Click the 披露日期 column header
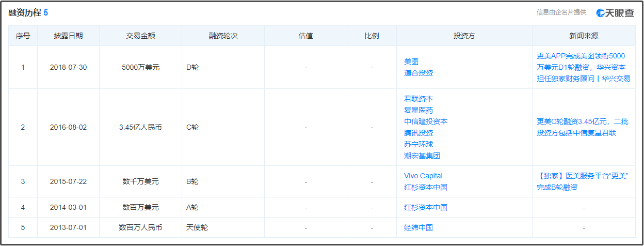This screenshot has width=644, height=246. click(68, 36)
